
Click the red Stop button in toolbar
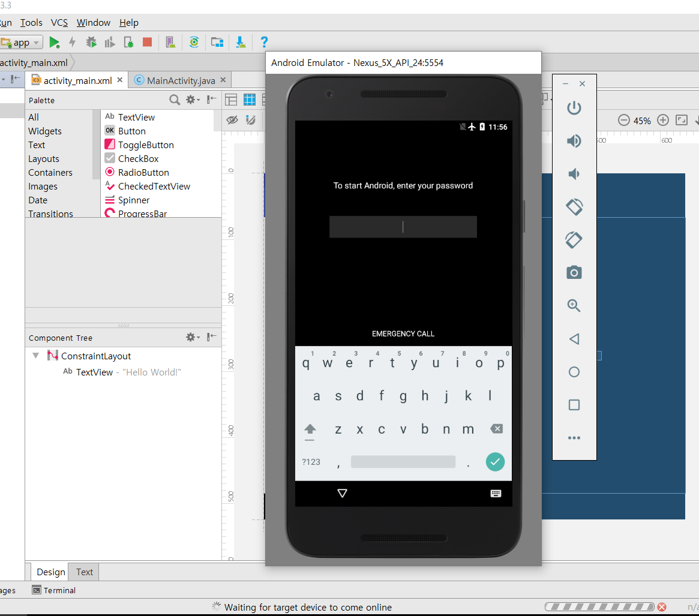[x=147, y=42]
